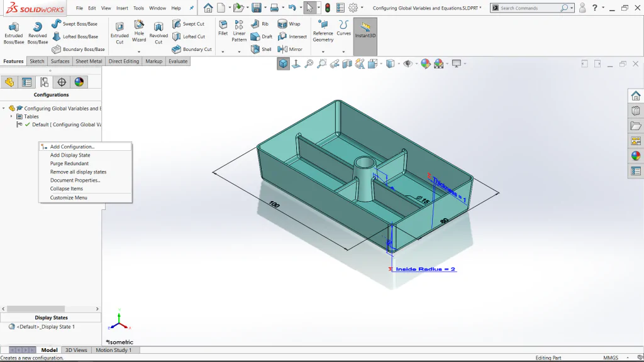
Task: Select the Revolved Boss/Base tool
Action: coord(37,33)
